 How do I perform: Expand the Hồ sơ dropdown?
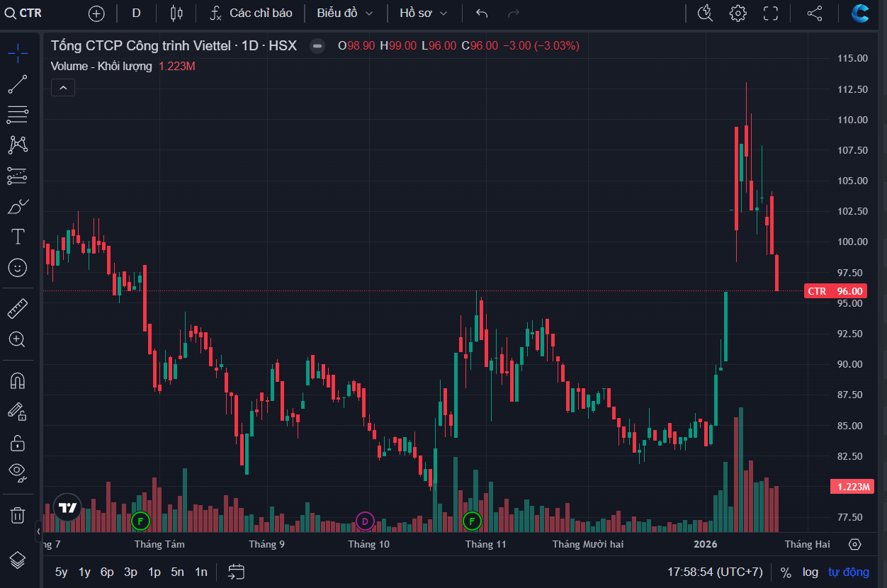pos(423,13)
